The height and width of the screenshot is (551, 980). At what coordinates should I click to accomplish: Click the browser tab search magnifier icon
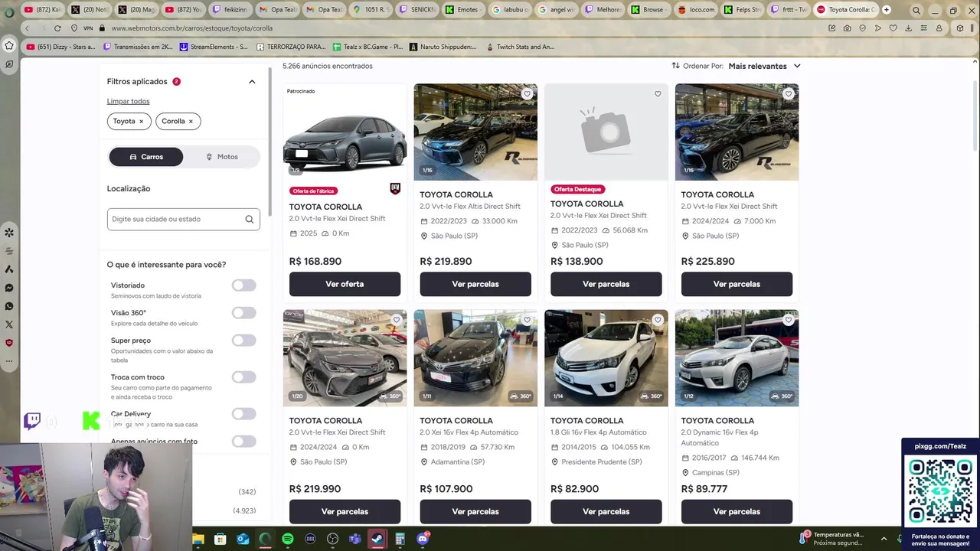(x=916, y=10)
